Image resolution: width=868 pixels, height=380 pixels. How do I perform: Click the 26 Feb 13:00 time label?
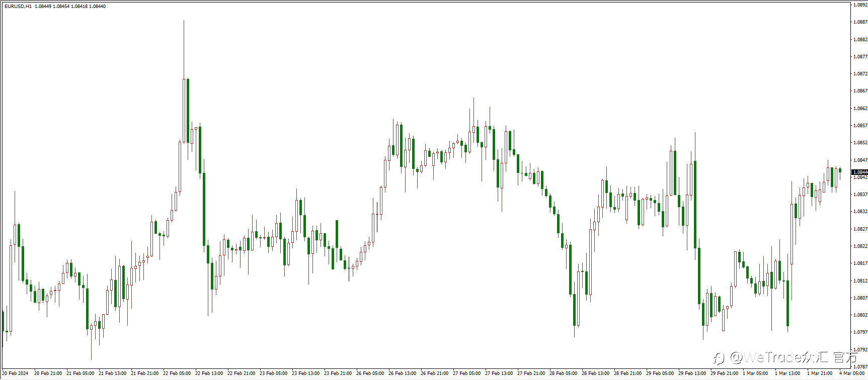(402, 373)
